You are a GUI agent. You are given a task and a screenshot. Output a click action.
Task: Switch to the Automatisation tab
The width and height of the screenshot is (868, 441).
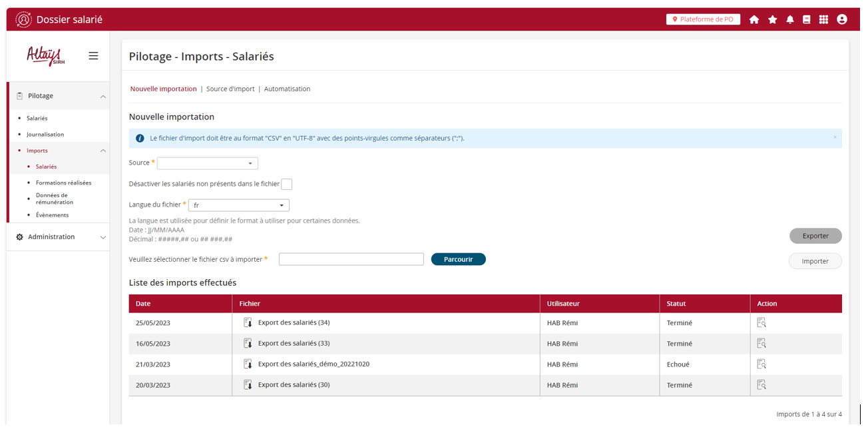tap(287, 89)
